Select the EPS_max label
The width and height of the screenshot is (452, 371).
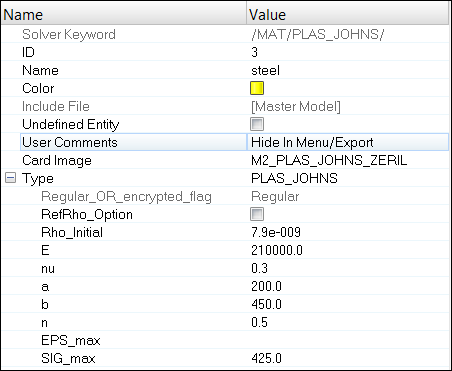click(x=70, y=340)
